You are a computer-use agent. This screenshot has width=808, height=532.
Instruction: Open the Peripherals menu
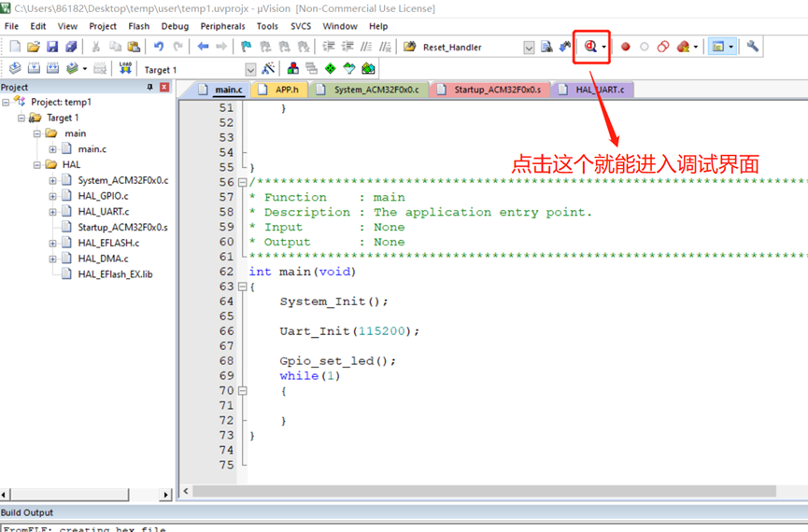(x=222, y=26)
